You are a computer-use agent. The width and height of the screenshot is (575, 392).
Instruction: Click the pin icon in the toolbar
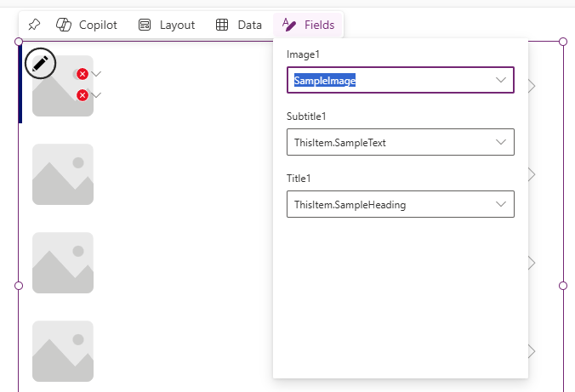pyautogui.click(x=34, y=25)
